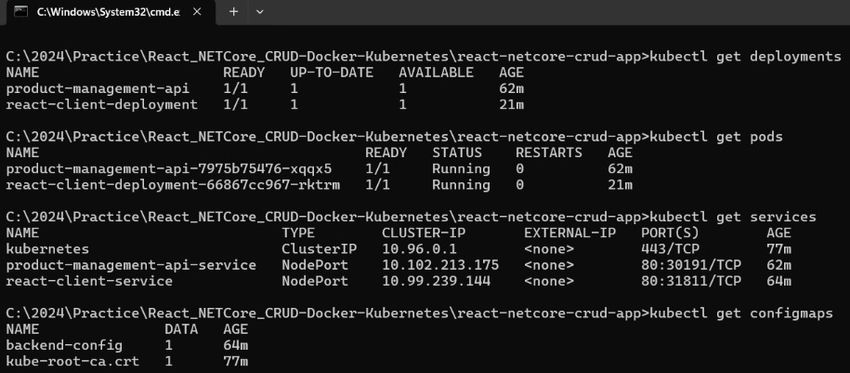Expand the terminal profile dropdown chevron
The image size is (850, 373).
pos(259,11)
